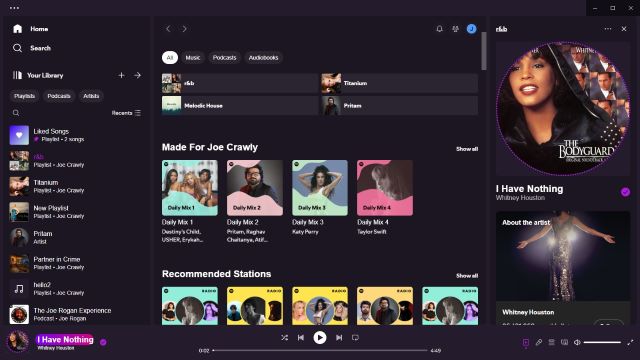
Task: Open Daily Mix 3 card
Action: pos(320,198)
